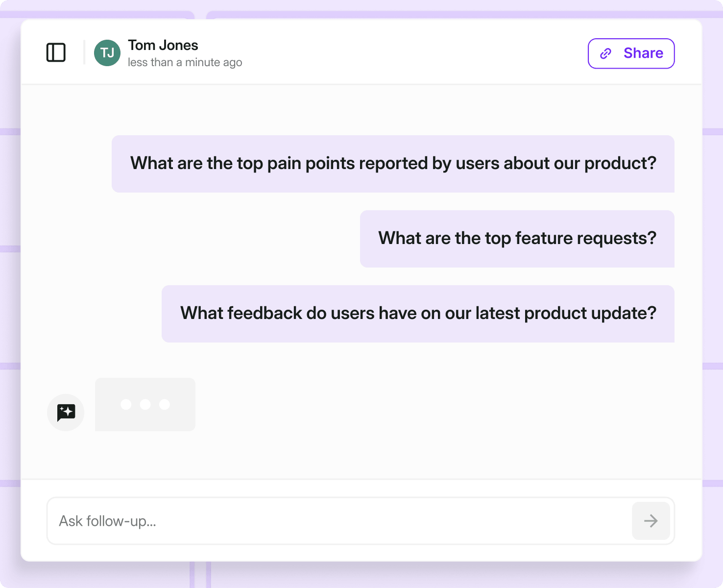Image resolution: width=723 pixels, height=588 pixels.
Task: Click the middle typing indicator dot
Action: click(145, 404)
